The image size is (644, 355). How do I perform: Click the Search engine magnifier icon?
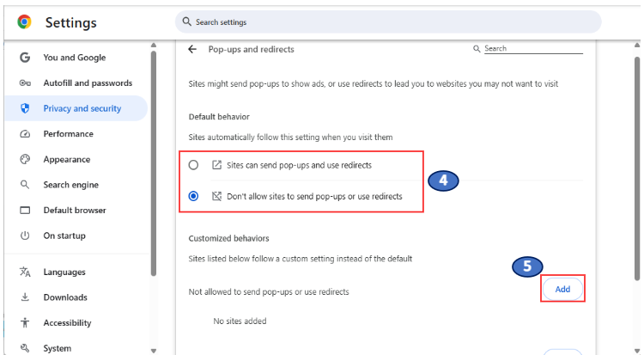25,185
